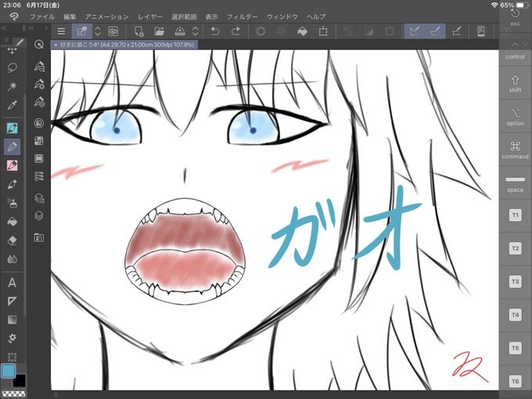Viewport: 532px width, 399px height.
Task: Select the Eraser tool
Action: click(13, 240)
